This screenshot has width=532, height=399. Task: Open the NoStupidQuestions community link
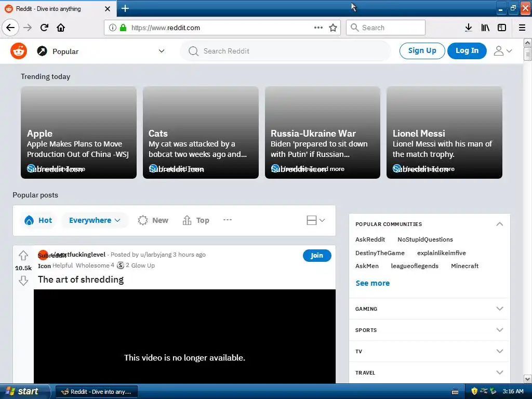pos(425,240)
